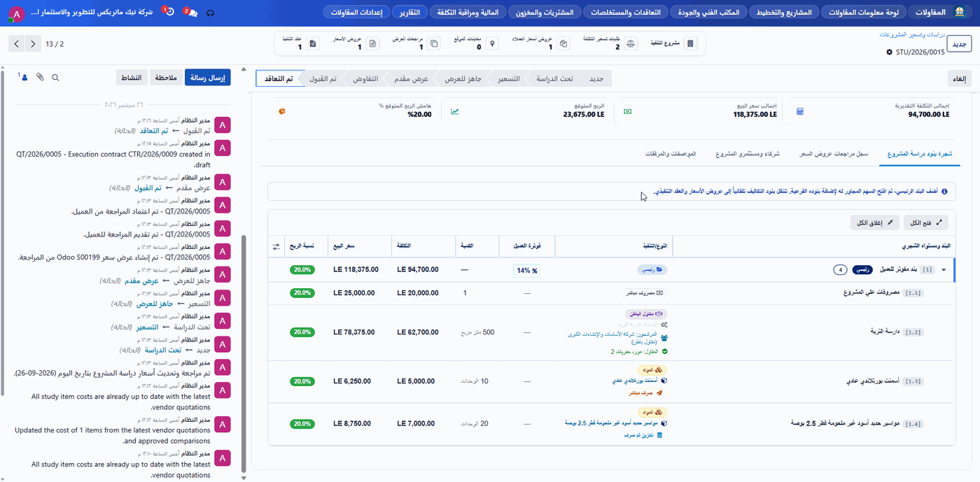
Task: Open إعدادات المقاولات menu
Action: [357, 12]
